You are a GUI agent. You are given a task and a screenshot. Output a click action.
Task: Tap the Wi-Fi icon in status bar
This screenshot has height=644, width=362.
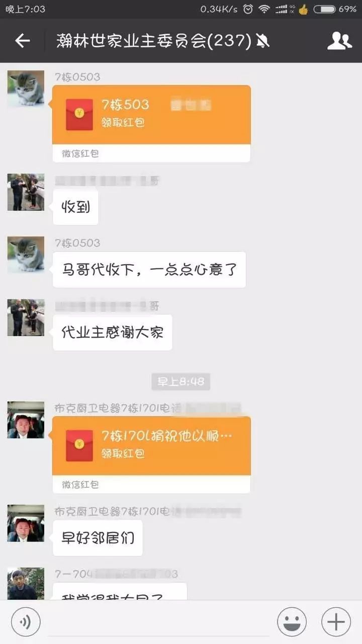[x=264, y=9]
